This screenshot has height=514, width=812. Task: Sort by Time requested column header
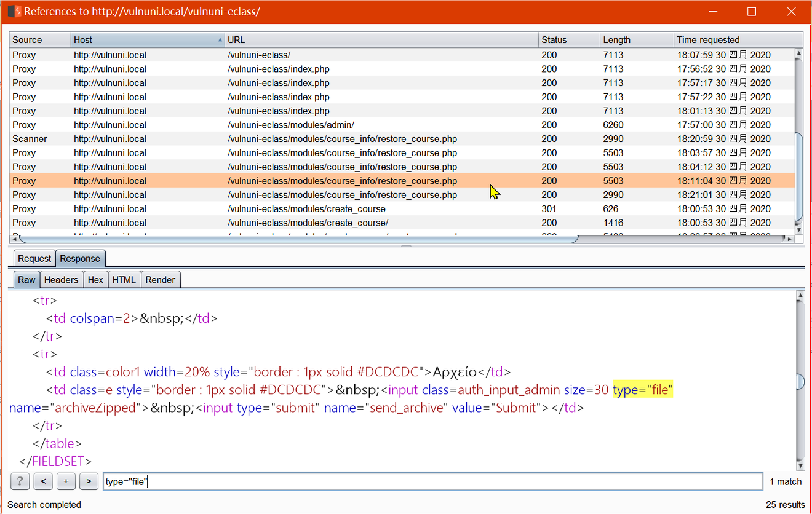coord(738,40)
